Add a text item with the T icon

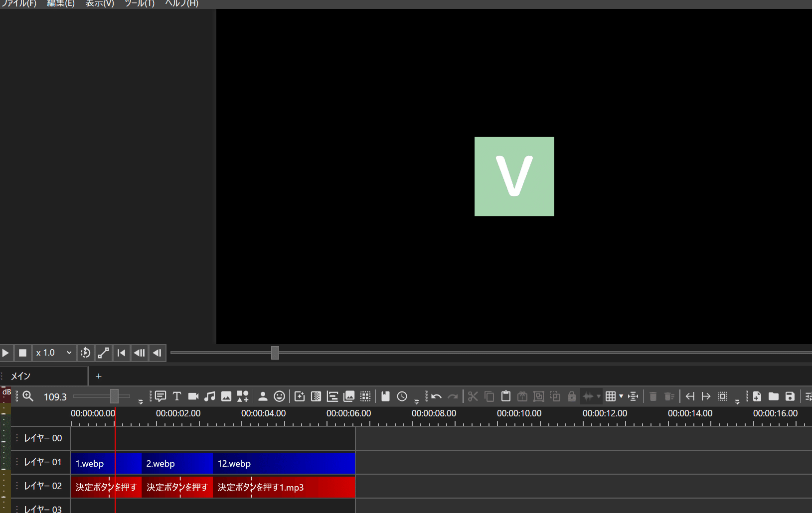point(177,396)
